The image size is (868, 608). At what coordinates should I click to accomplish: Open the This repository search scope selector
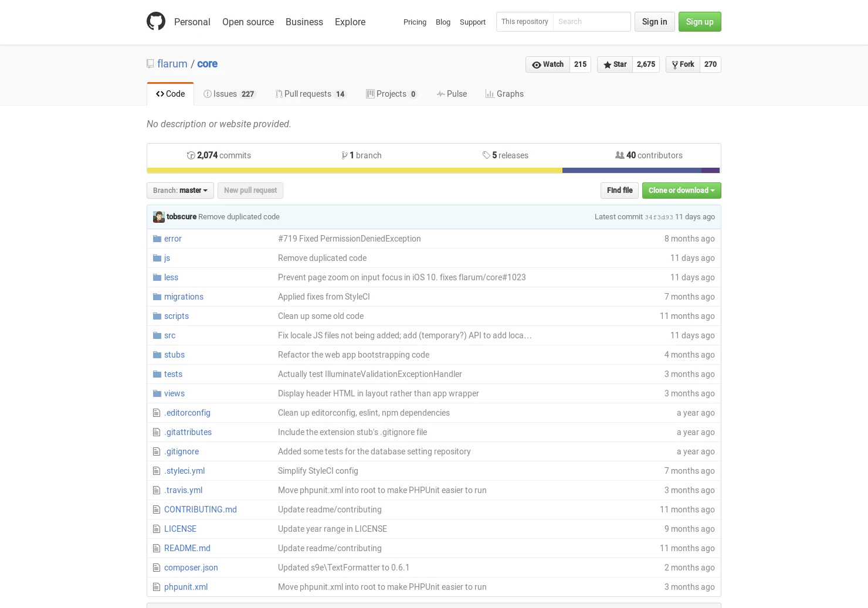coord(525,22)
